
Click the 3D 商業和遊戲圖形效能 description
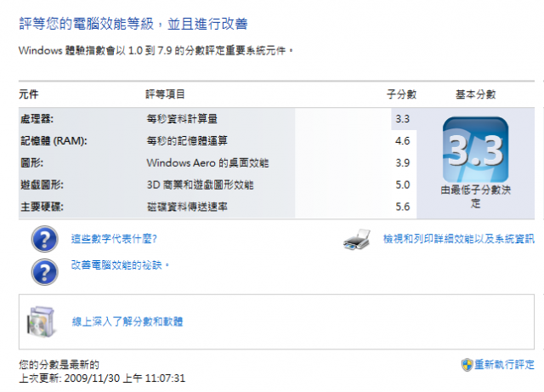point(201,185)
